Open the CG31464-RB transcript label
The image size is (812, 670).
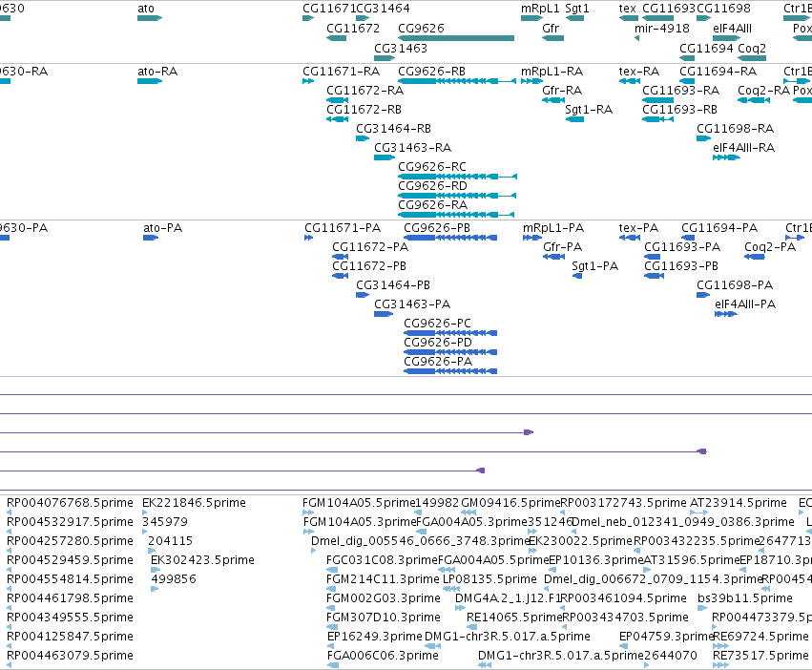tap(393, 129)
